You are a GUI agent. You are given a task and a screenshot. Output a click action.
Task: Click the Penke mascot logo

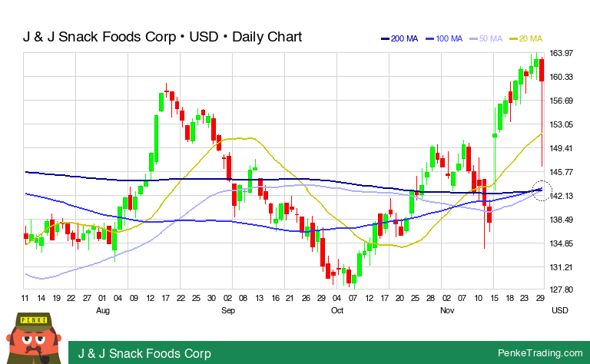[x=34, y=339]
